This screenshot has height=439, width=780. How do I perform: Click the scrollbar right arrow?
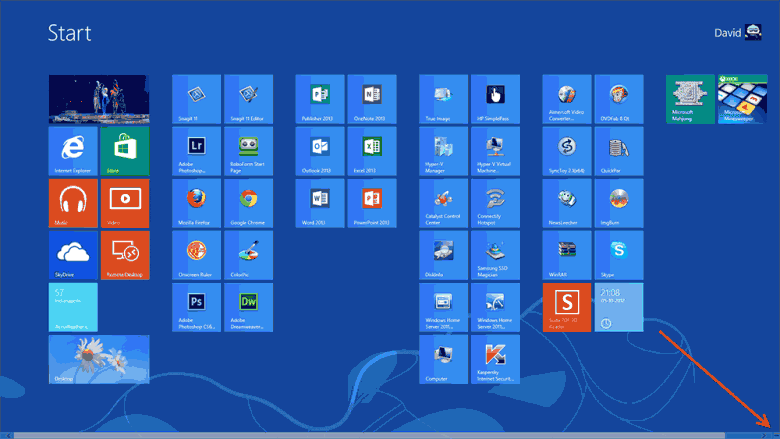(x=764, y=436)
